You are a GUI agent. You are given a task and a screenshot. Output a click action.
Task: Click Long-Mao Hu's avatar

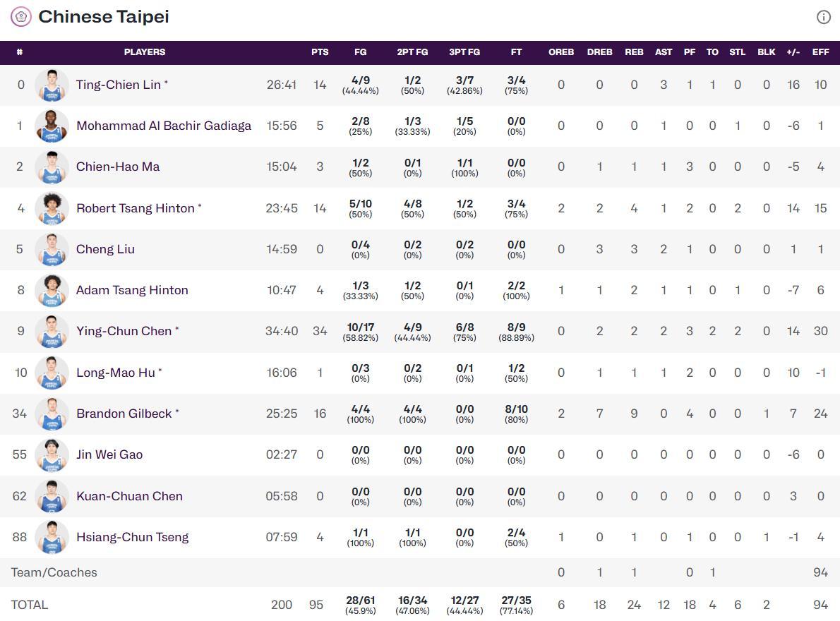52,373
